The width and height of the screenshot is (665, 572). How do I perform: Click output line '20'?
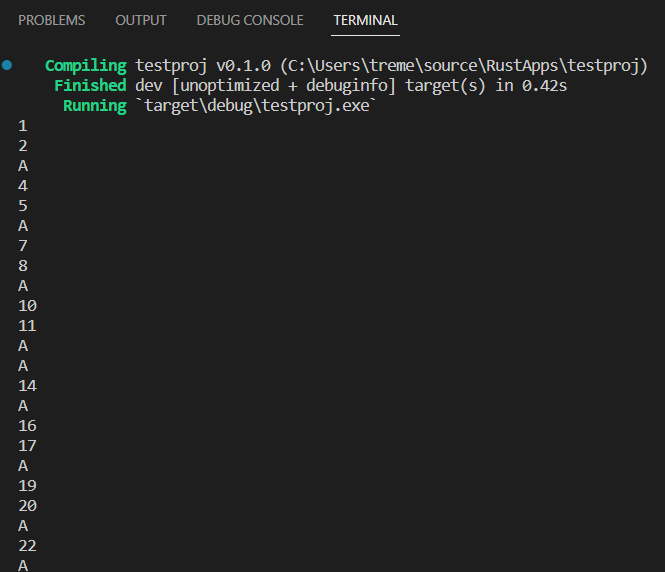tap(28, 506)
